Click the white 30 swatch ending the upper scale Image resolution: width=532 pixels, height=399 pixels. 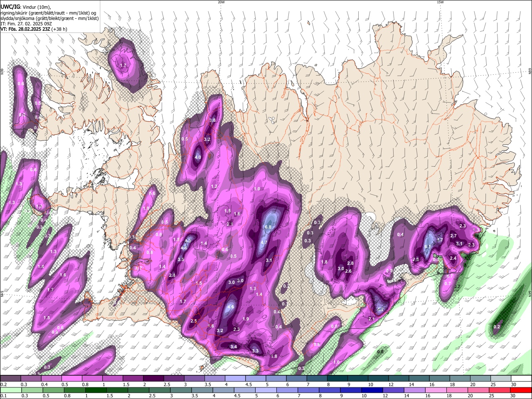tap(521, 379)
